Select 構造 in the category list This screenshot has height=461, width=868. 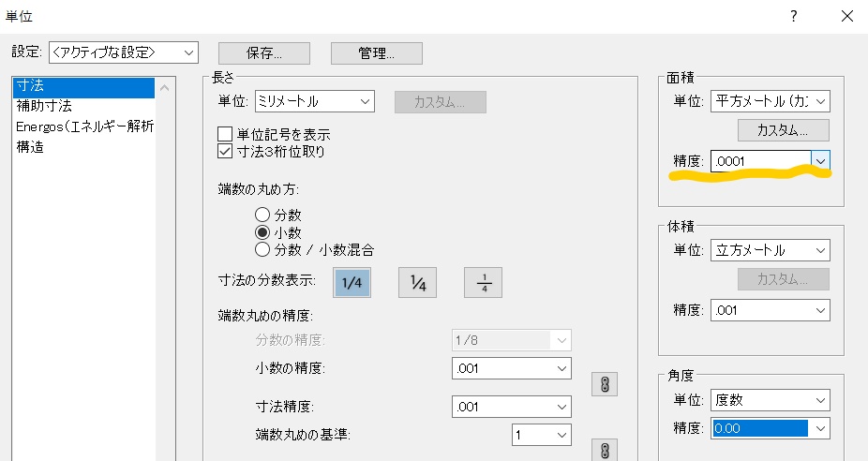pos(29,146)
